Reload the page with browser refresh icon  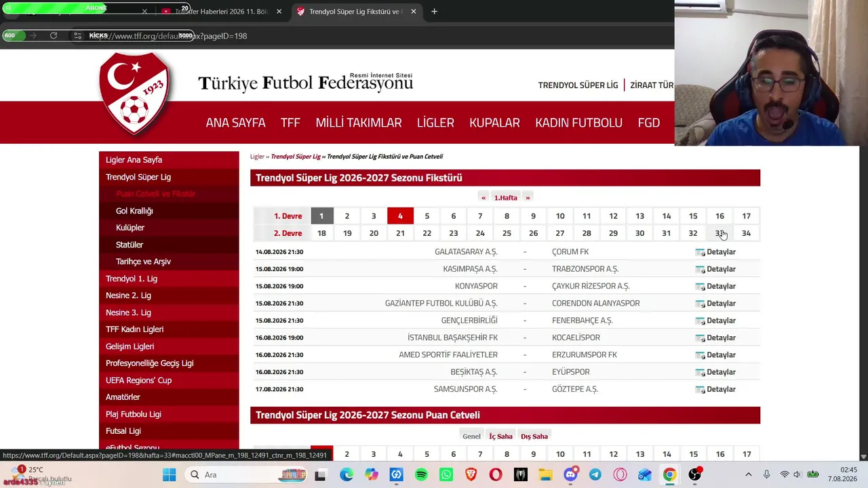coord(54,35)
